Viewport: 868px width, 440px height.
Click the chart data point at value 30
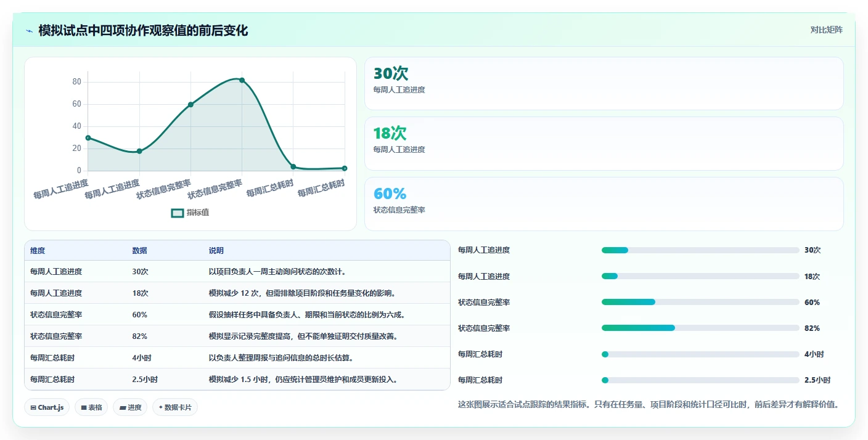click(88, 138)
